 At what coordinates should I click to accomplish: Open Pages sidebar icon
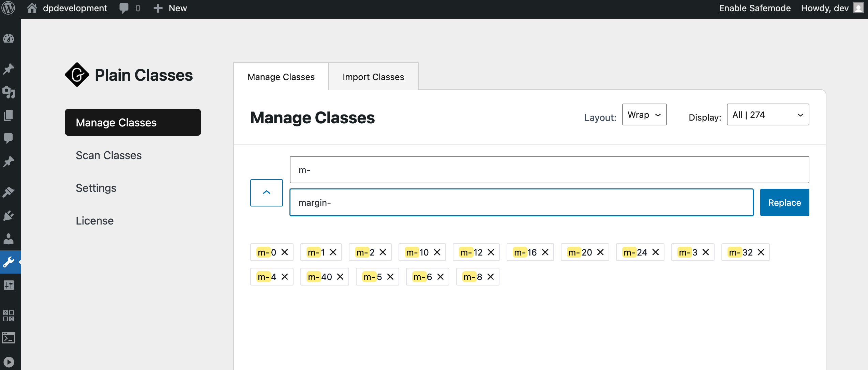point(9,115)
